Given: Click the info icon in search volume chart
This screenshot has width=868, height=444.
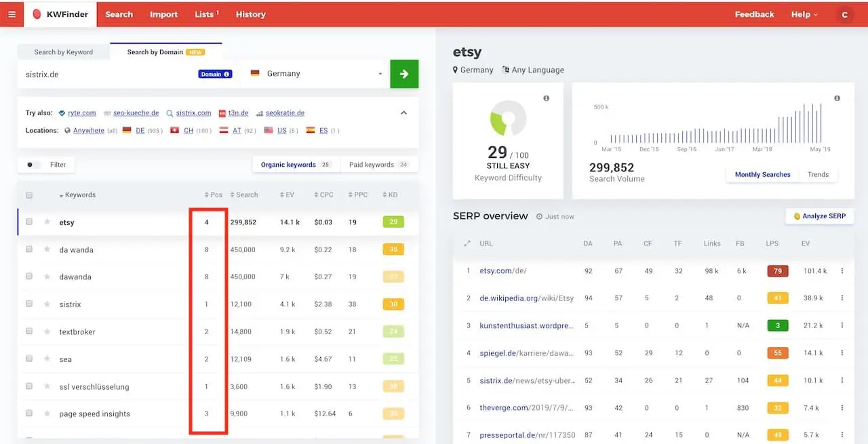Looking at the screenshot, I should [837, 98].
